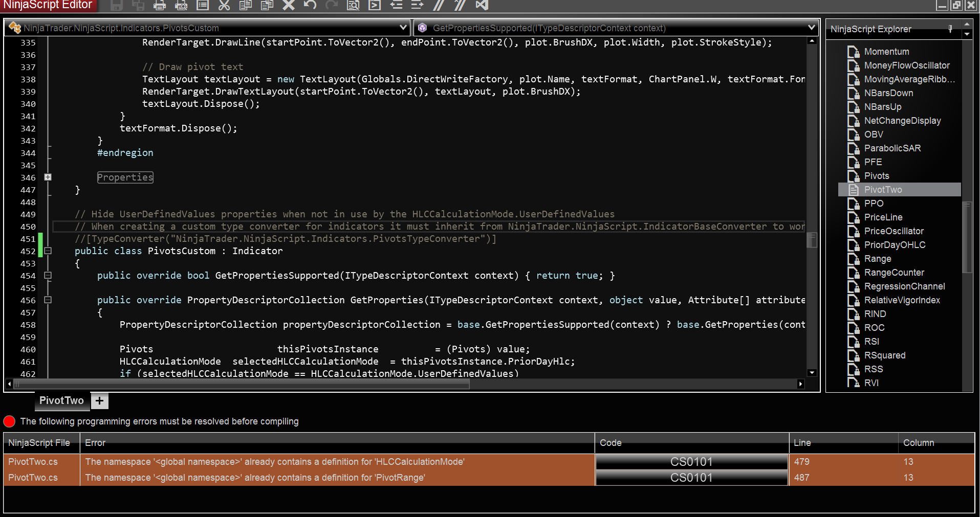The height and width of the screenshot is (517, 980).
Task: Increase indent of selected lines
Action: pyautogui.click(x=418, y=6)
